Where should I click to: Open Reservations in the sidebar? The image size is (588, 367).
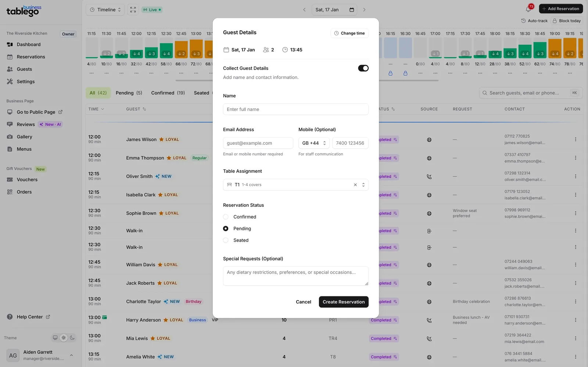pyautogui.click(x=31, y=57)
